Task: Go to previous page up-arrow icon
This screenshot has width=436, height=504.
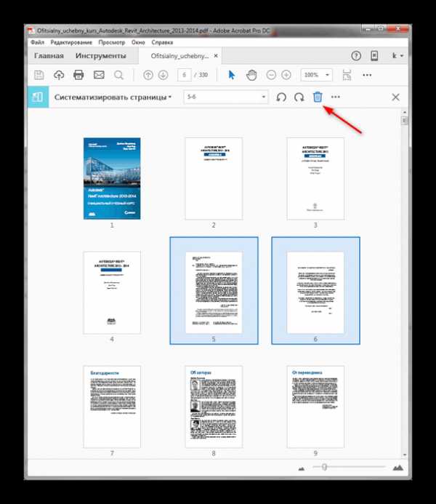Action: click(148, 75)
